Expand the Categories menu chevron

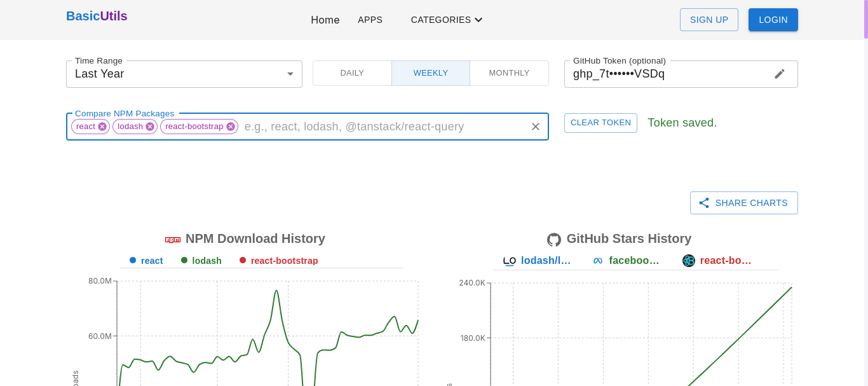click(x=478, y=20)
